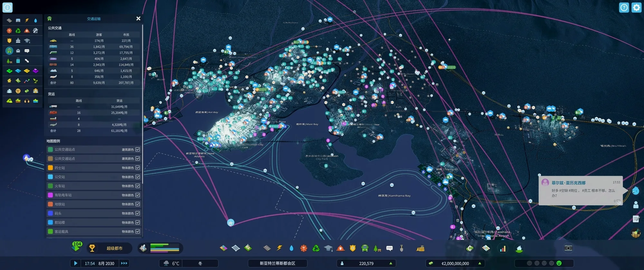
Task: Click chirp author 菲尔兹·亚历克西娜
Action: point(568,183)
